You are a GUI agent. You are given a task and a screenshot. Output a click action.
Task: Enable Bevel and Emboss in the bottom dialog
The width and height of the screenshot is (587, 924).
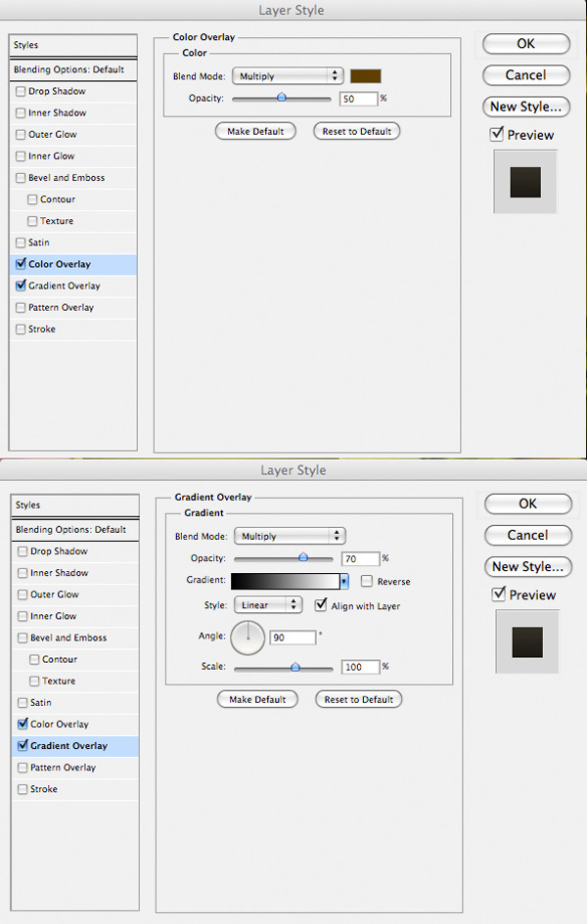[23, 638]
